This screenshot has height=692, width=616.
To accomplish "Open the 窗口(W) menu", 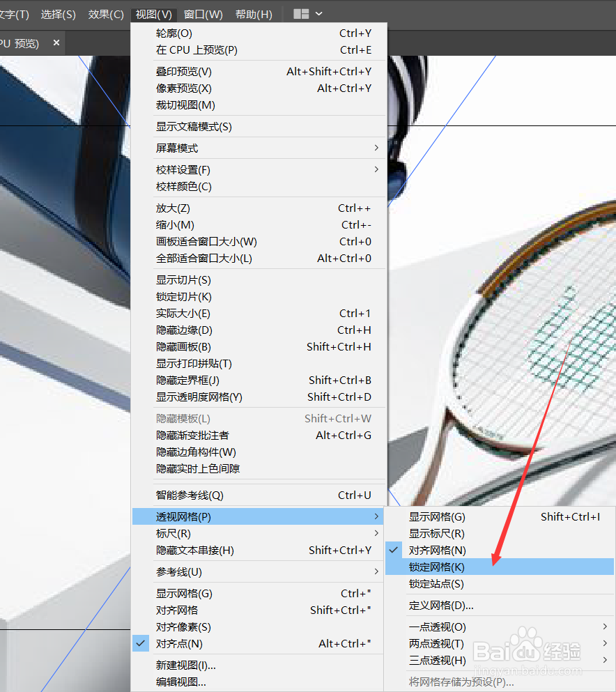I will coord(203,14).
